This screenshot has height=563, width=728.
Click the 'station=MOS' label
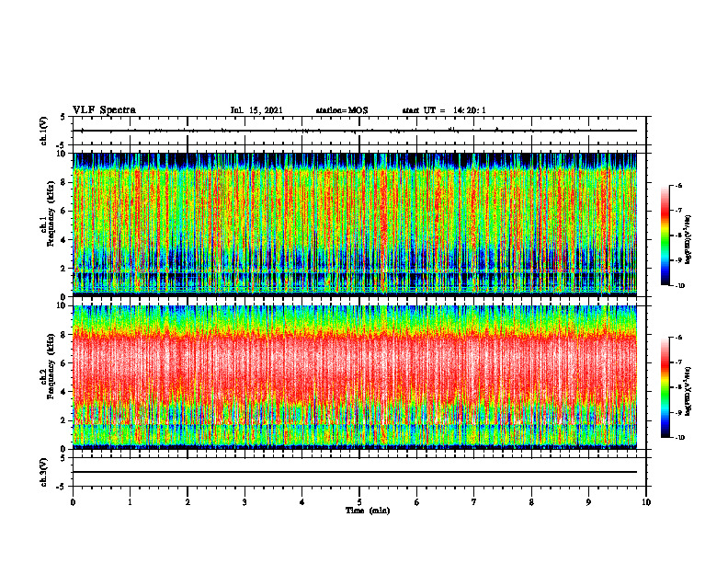[x=342, y=110]
